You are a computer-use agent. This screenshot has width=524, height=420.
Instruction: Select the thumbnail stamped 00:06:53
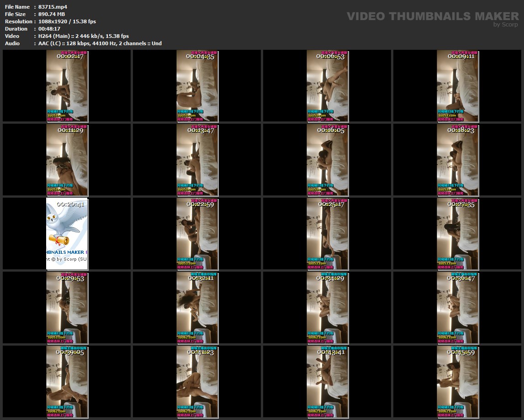[327, 86]
